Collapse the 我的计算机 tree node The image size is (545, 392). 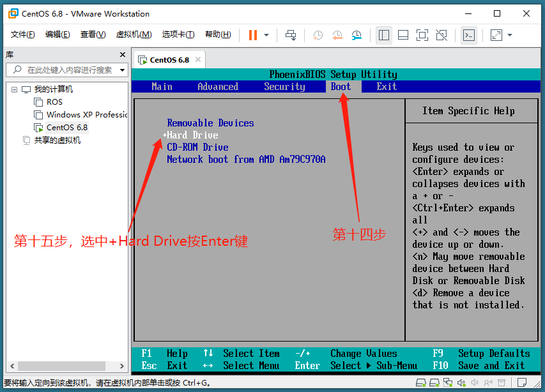pyautogui.click(x=14, y=90)
